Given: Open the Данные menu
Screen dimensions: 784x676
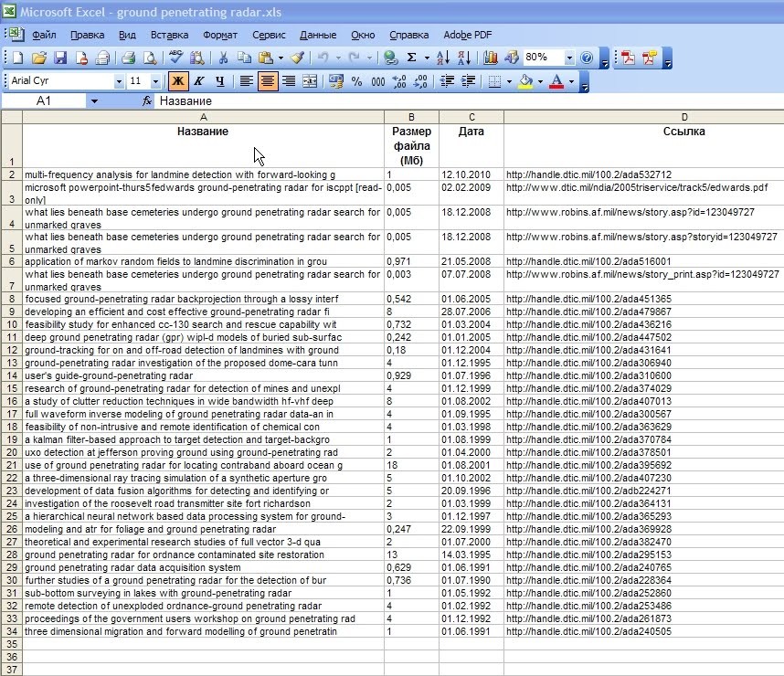Looking at the screenshot, I should [x=318, y=35].
